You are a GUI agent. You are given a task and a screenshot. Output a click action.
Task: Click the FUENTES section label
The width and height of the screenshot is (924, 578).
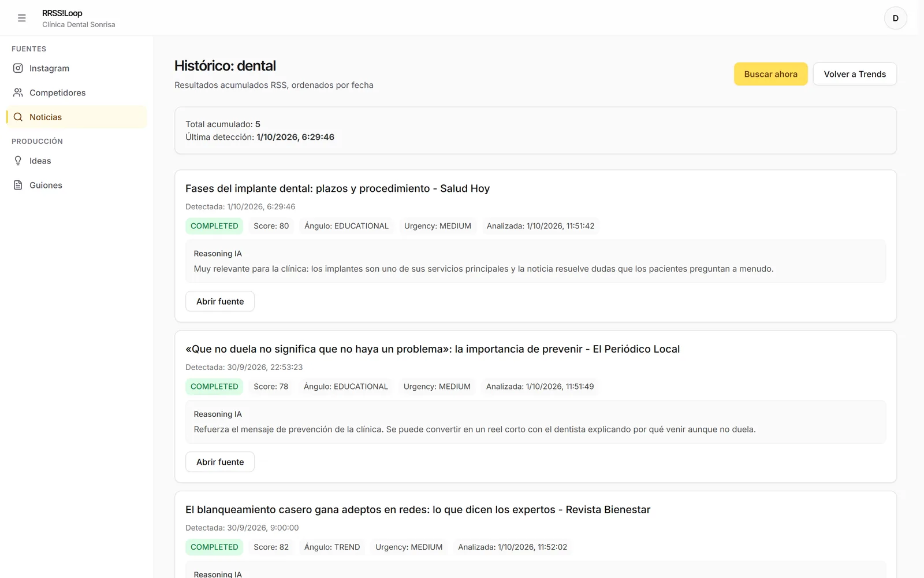(29, 49)
